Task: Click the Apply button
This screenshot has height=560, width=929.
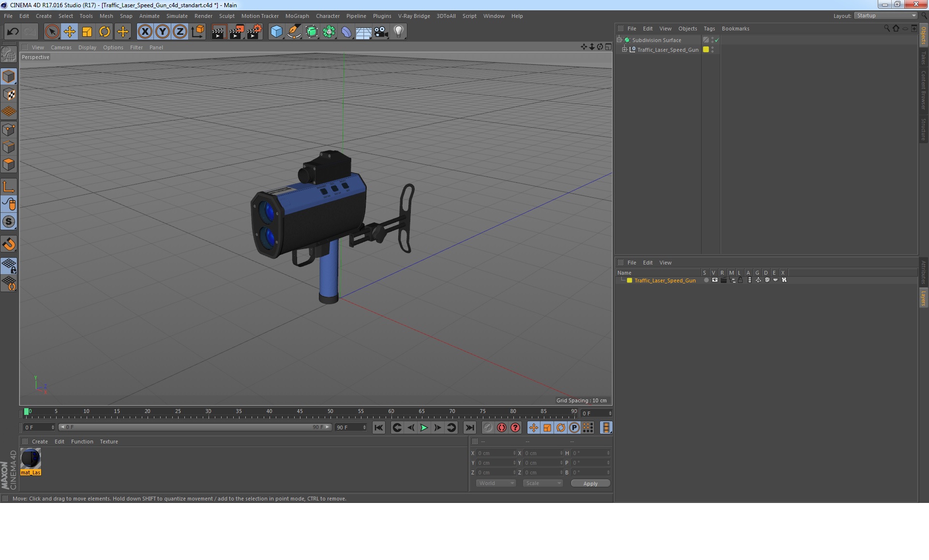Action: coord(590,484)
